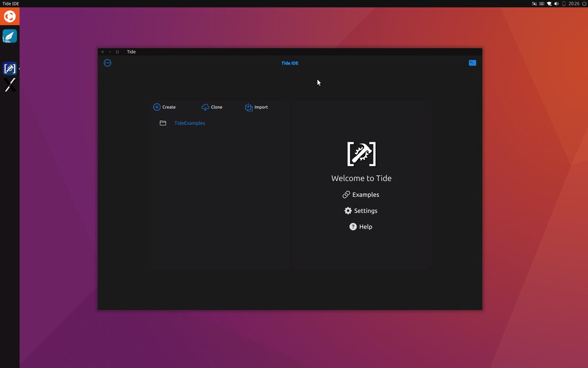This screenshot has height=368, width=588.
Task: Open the power menu icon
Action: (584, 3)
